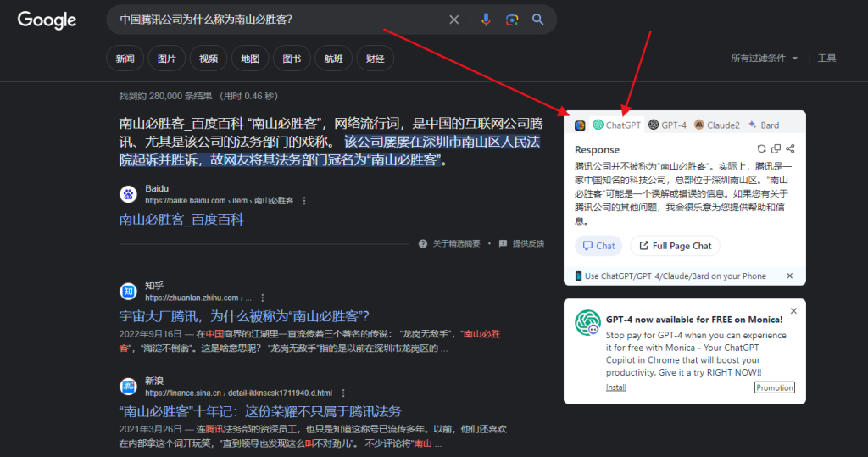868x457 pixels.
Task: Clear the search box with the X icon
Action: 454,20
